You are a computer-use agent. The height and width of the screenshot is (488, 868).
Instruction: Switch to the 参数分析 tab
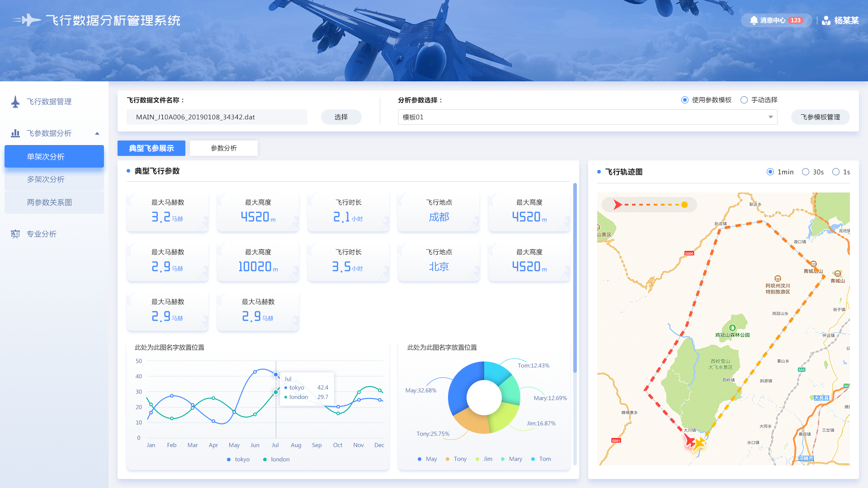(x=224, y=148)
